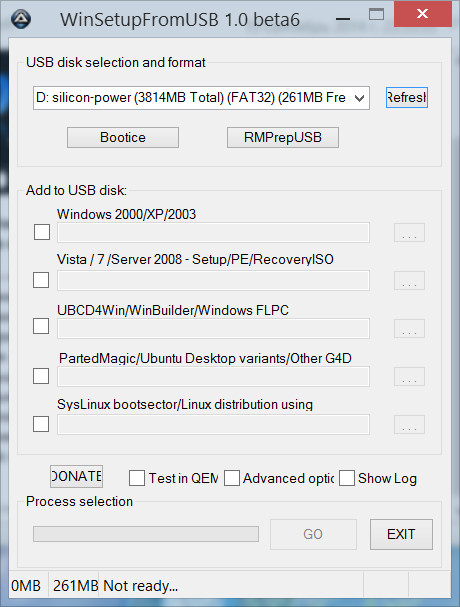Toggle the Advanced options checkbox
Screen dimensions: 460x607
232,478
